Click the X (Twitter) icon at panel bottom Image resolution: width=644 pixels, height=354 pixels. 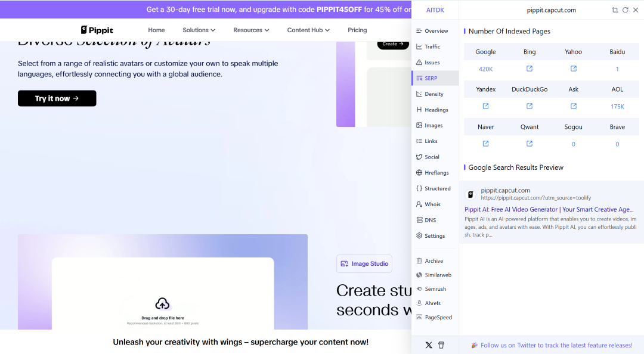[429, 346]
